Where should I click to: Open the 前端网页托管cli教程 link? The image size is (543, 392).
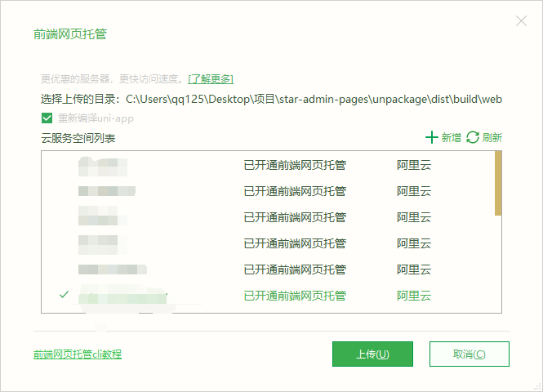coord(78,354)
